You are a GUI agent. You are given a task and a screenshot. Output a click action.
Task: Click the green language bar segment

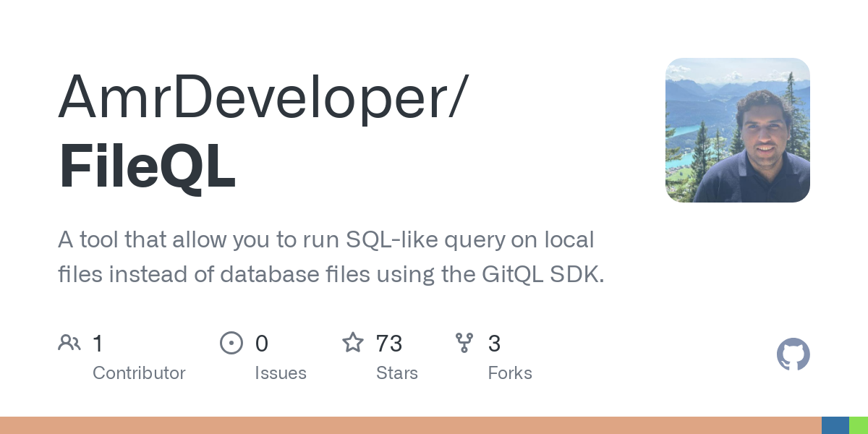click(859, 425)
